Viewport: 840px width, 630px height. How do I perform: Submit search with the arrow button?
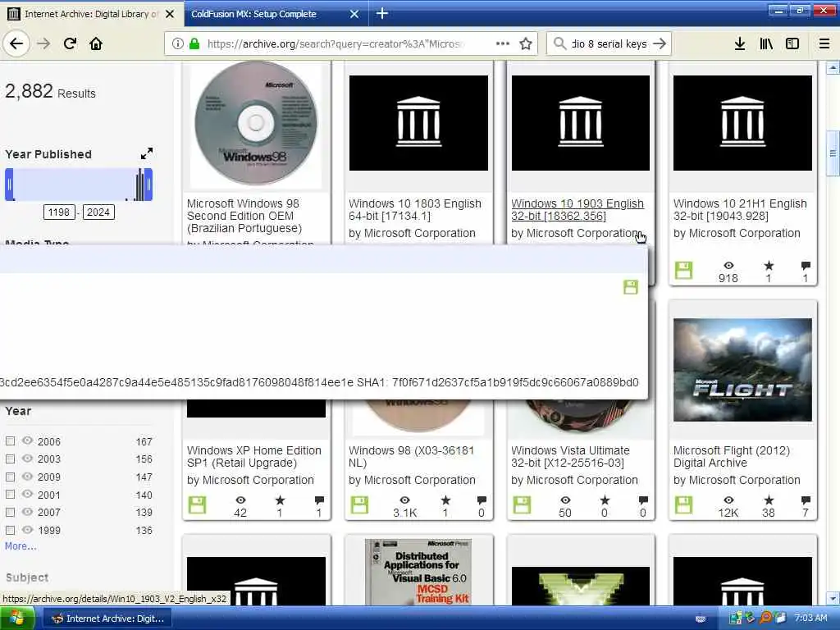point(660,43)
